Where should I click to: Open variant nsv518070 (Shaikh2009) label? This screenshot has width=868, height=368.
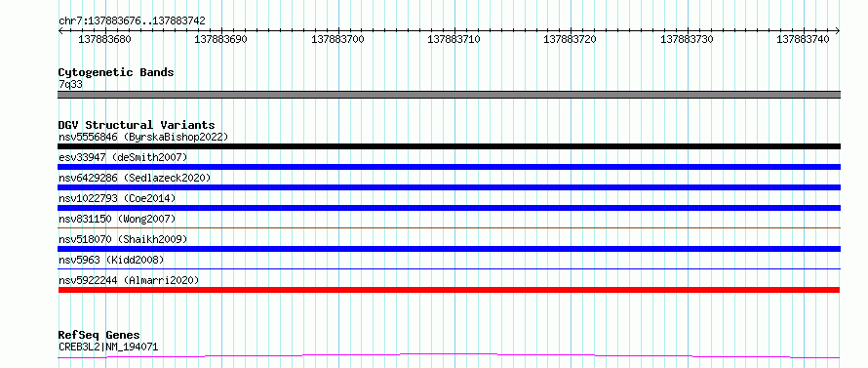123,239
